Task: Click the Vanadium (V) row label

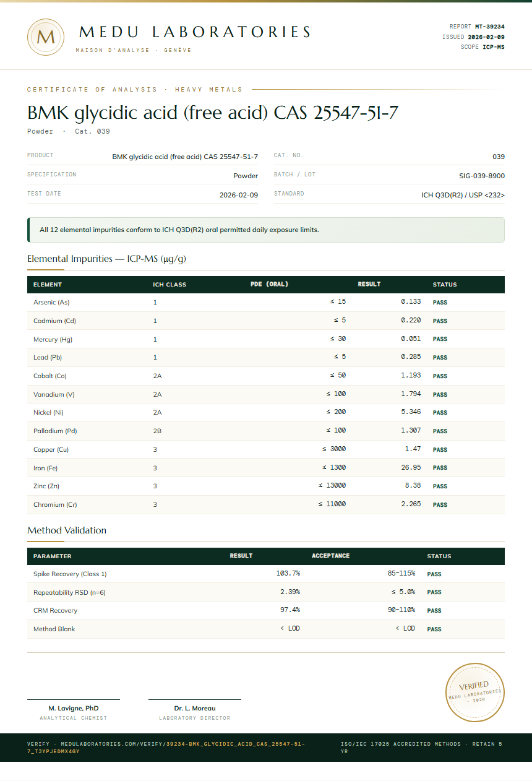Action: pyautogui.click(x=54, y=394)
